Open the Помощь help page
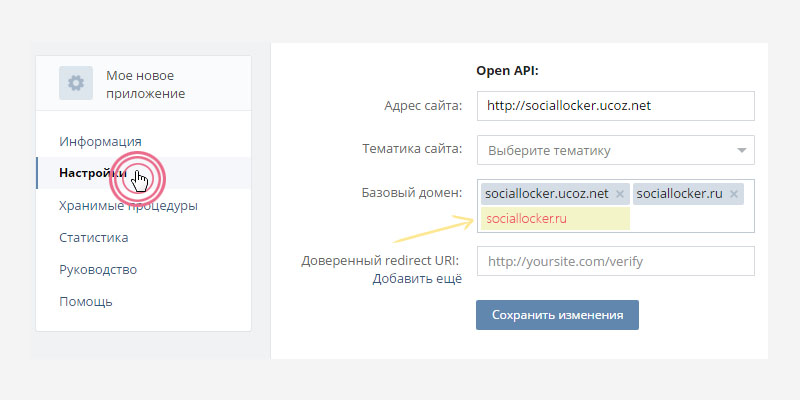This screenshot has width=800, height=400. [86, 301]
